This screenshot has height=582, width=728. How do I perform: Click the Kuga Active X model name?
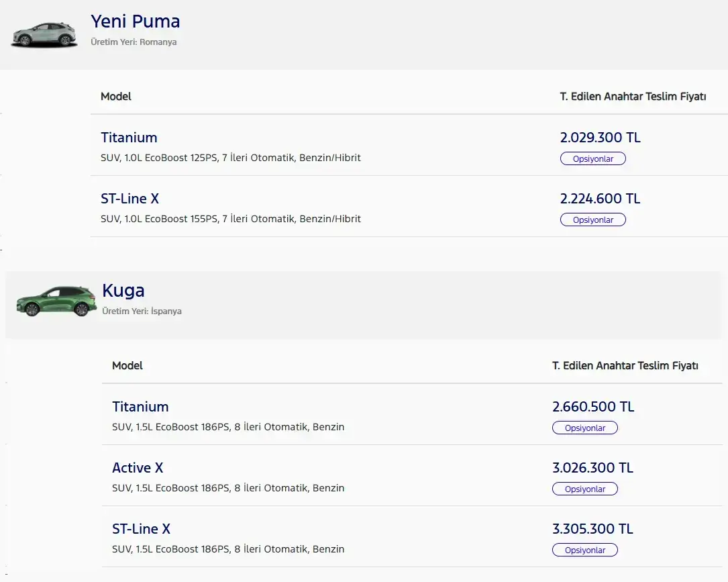coord(138,468)
